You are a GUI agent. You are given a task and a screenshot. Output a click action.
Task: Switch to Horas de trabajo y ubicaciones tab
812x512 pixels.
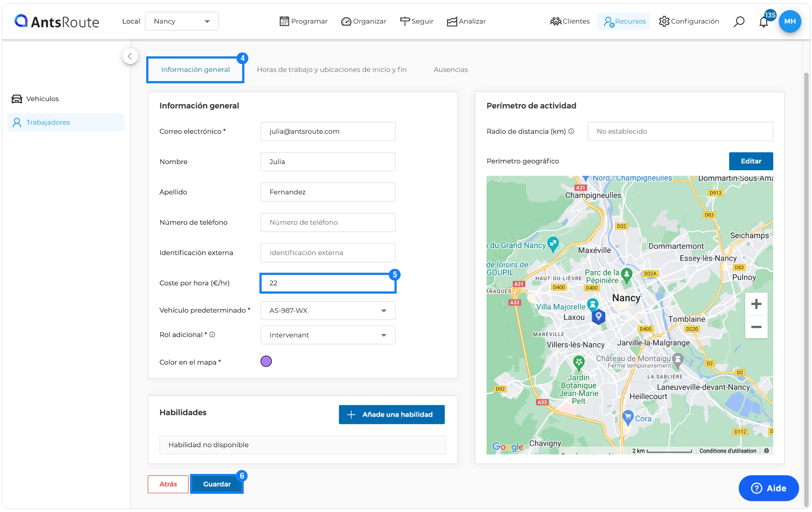332,69
